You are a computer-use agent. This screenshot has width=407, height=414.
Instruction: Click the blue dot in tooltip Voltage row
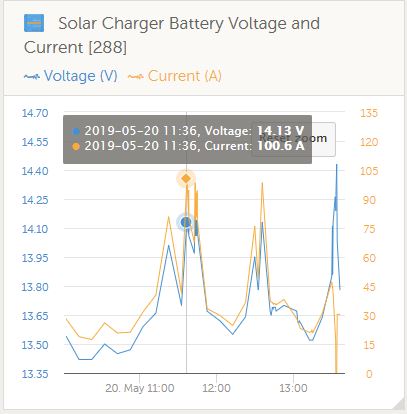(x=76, y=131)
